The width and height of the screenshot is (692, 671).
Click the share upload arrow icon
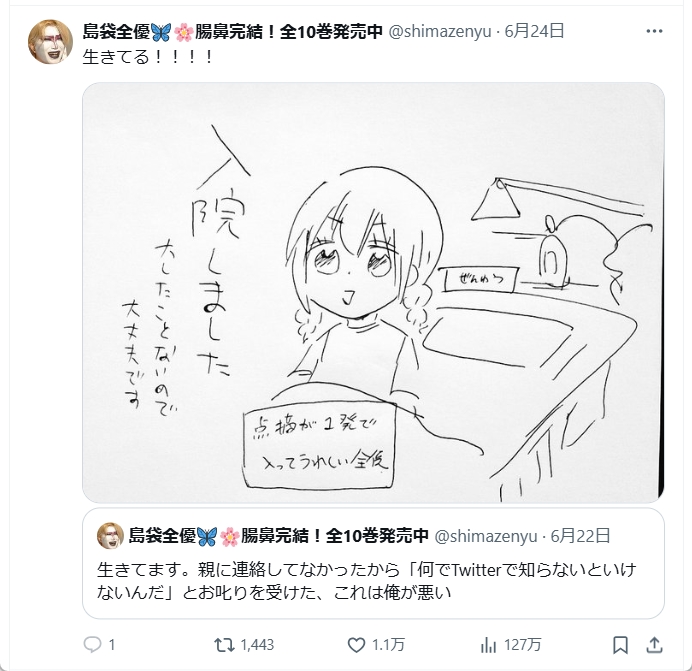coord(654,645)
